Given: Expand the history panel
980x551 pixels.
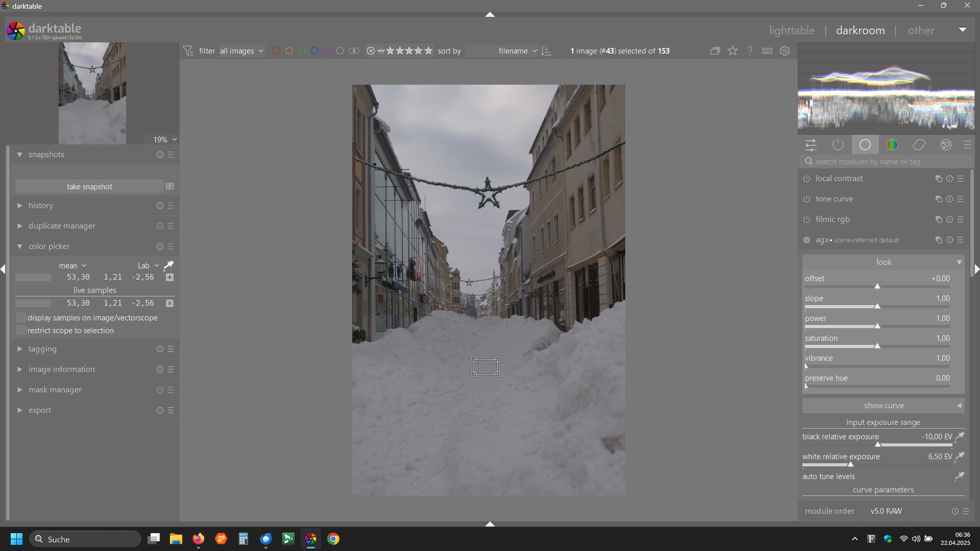Looking at the screenshot, I should point(41,206).
